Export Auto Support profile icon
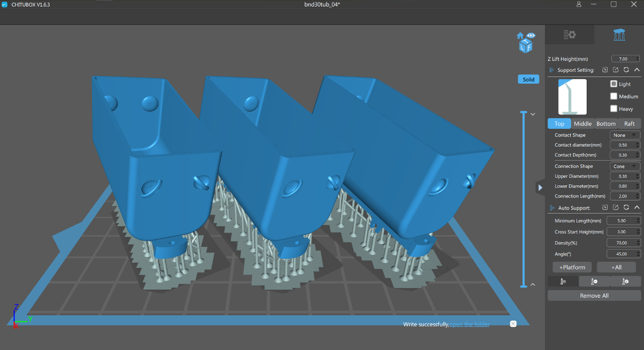 pos(616,207)
